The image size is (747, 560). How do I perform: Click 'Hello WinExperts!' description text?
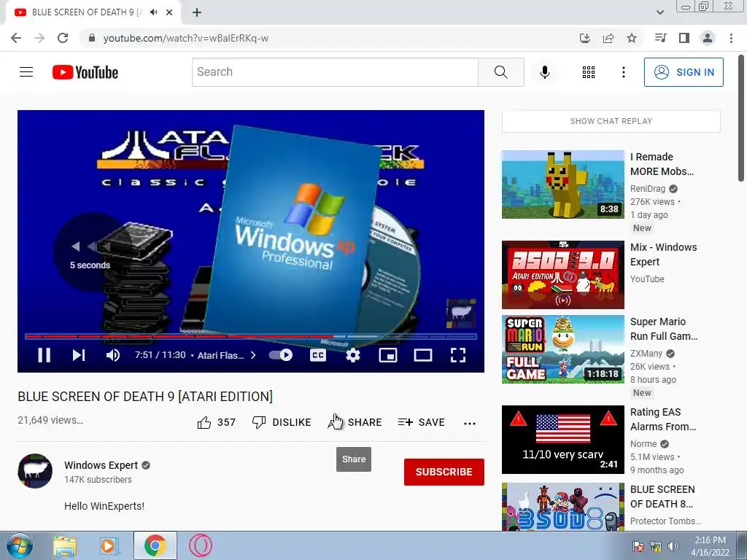tap(104, 506)
